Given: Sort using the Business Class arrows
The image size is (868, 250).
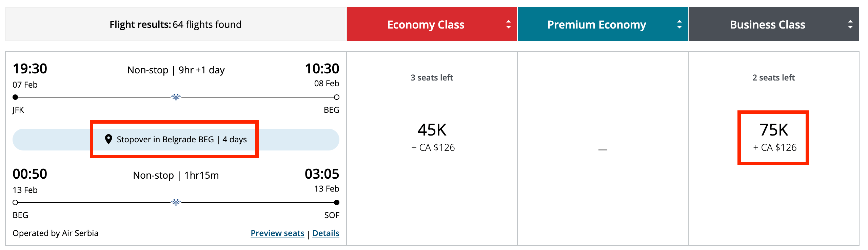Looking at the screenshot, I should click(x=850, y=24).
